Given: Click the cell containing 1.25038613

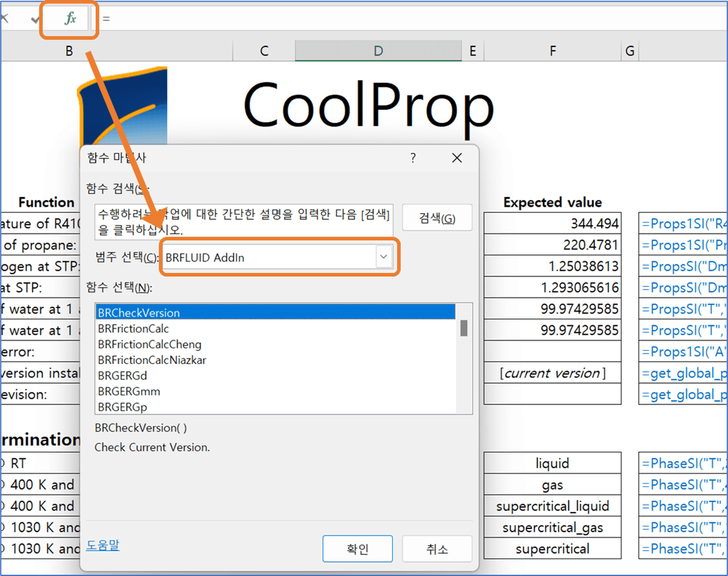Looking at the screenshot, I should tap(552, 266).
